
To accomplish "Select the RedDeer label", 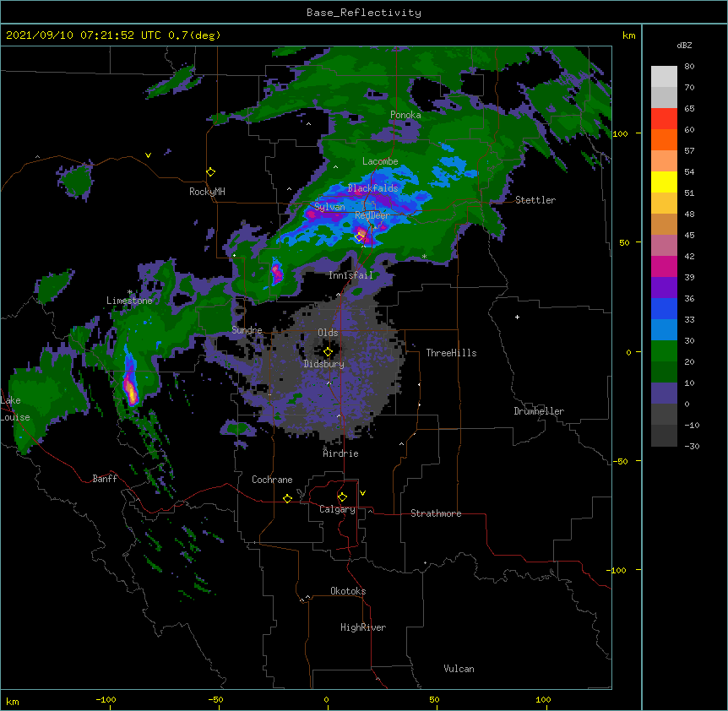I will 372,215.
